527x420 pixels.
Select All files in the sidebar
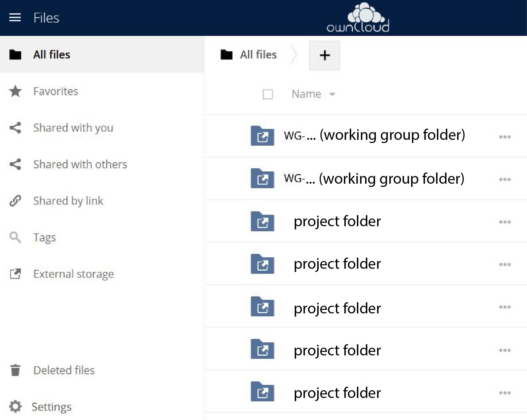point(52,54)
